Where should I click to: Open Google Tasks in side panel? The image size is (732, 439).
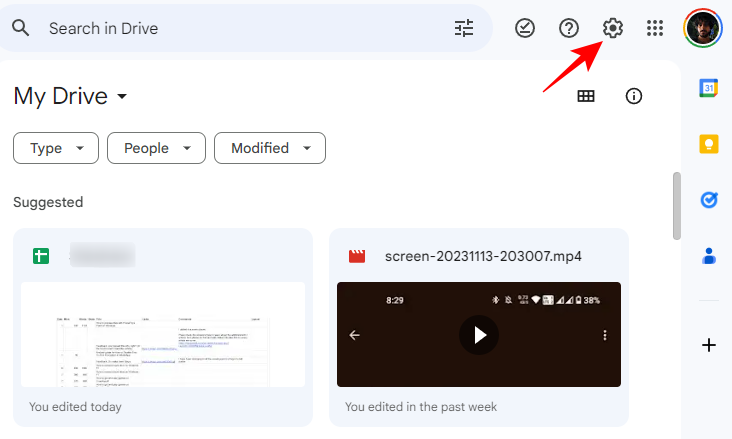point(709,200)
